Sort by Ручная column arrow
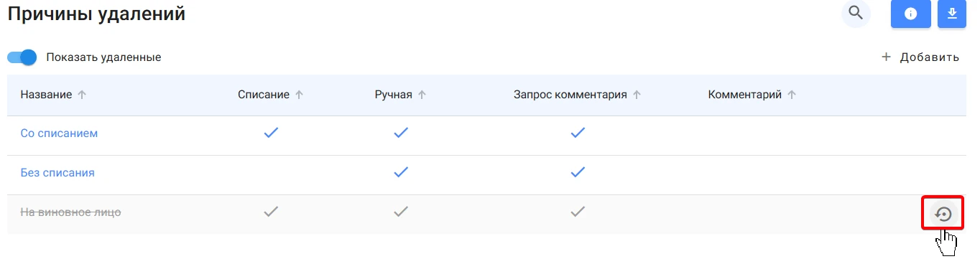Viewport: 980px width, 259px height. [422, 95]
